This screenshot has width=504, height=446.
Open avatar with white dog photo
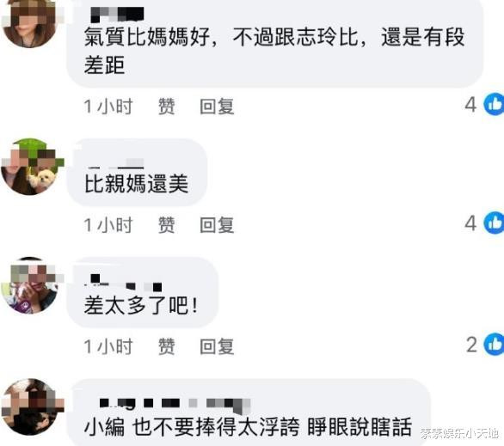coord(31,167)
